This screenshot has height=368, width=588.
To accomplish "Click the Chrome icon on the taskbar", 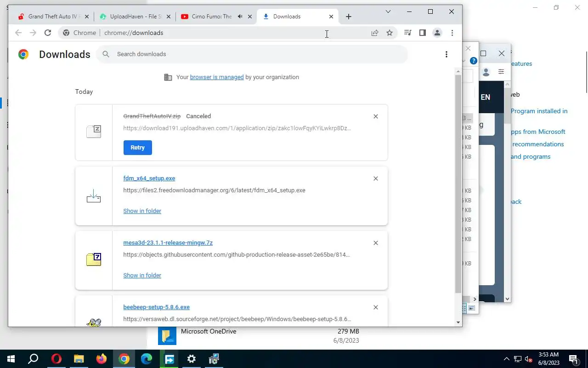I will click(x=124, y=359).
